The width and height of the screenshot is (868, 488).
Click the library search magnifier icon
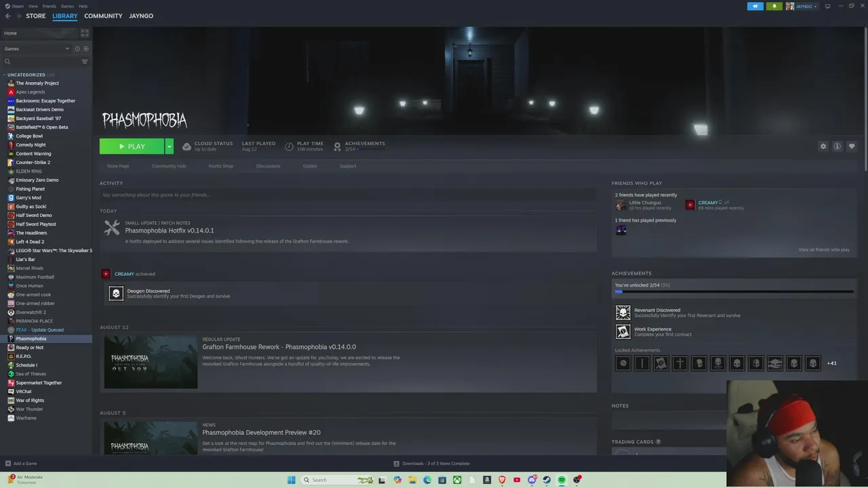(x=7, y=62)
